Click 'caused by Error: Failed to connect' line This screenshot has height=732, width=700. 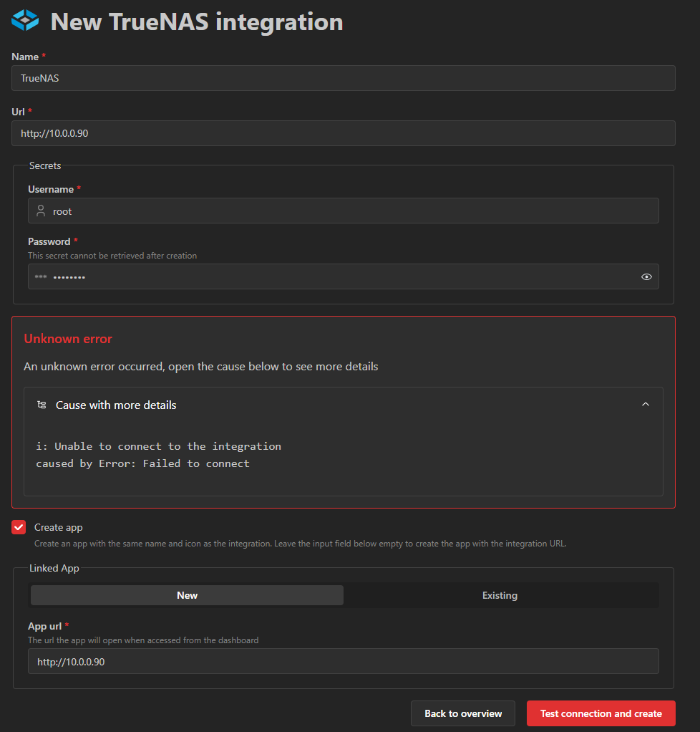point(143,463)
